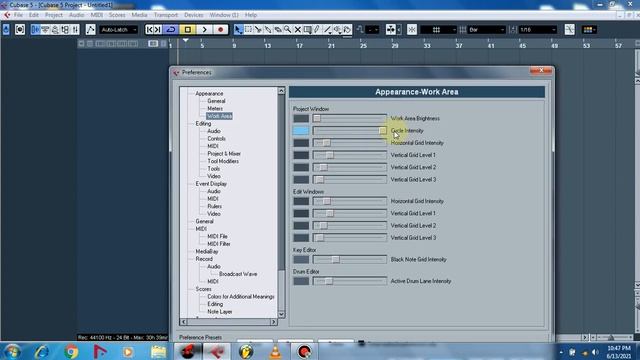Select Project & Mixer in preferences tree
This screenshot has height=360, width=640.
click(x=224, y=154)
